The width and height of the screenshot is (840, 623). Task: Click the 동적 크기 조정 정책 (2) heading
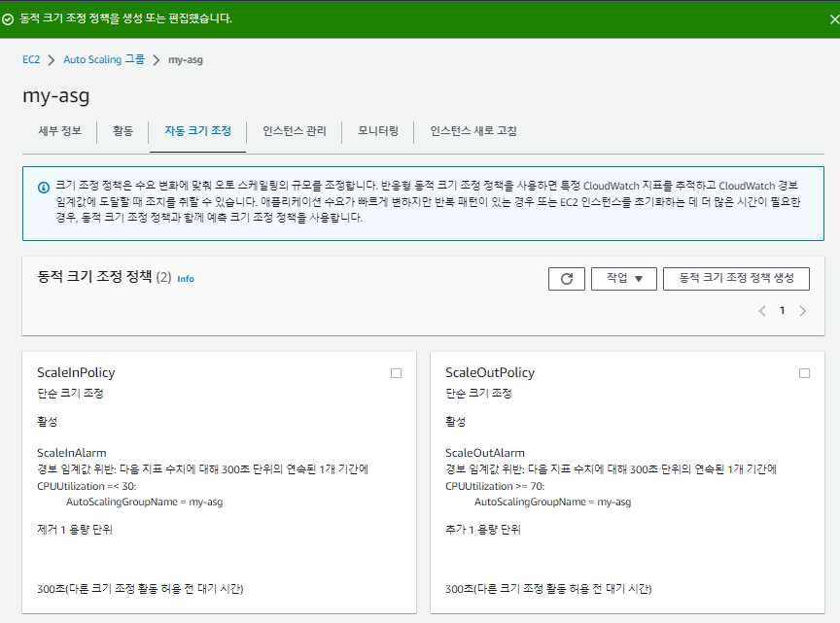104,276
